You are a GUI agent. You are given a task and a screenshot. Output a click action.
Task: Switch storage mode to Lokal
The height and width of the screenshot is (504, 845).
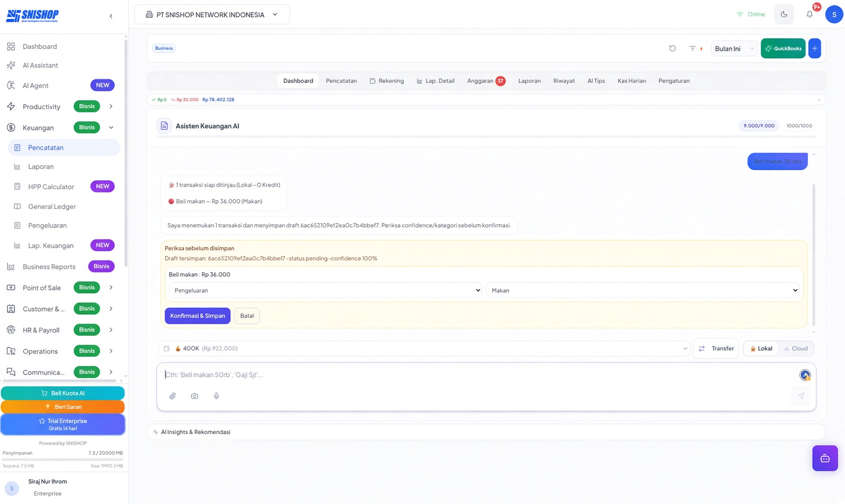(761, 348)
